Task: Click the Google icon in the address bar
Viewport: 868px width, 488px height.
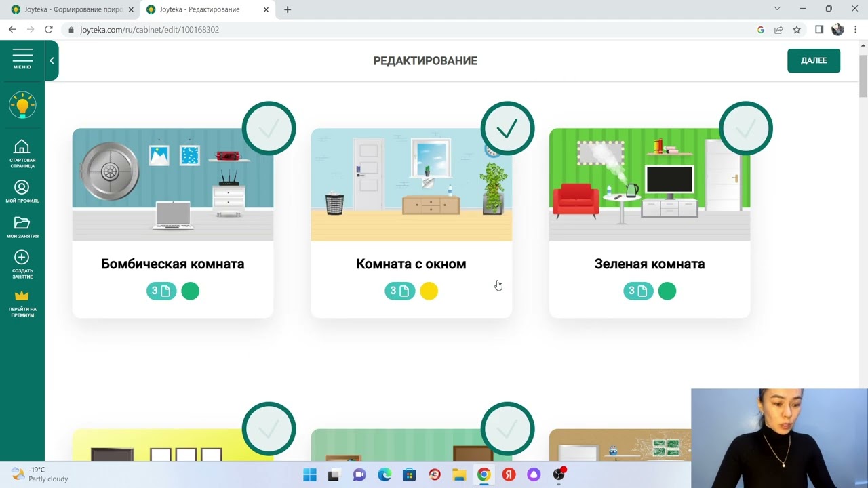Action: [x=761, y=30]
